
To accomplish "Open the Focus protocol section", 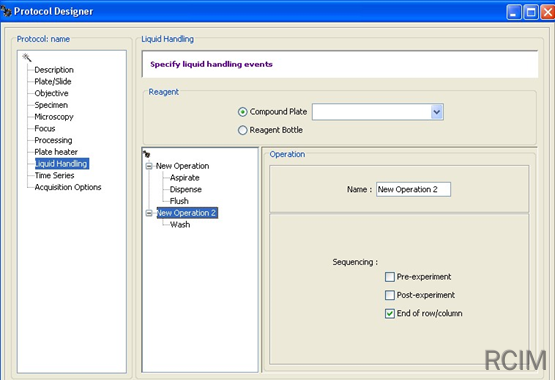I will click(x=45, y=128).
